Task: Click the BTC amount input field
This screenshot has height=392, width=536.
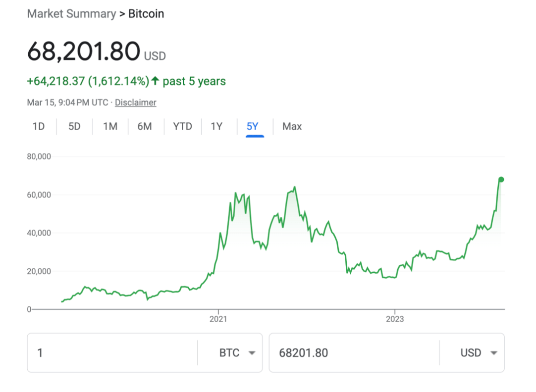Action: pyautogui.click(x=112, y=353)
